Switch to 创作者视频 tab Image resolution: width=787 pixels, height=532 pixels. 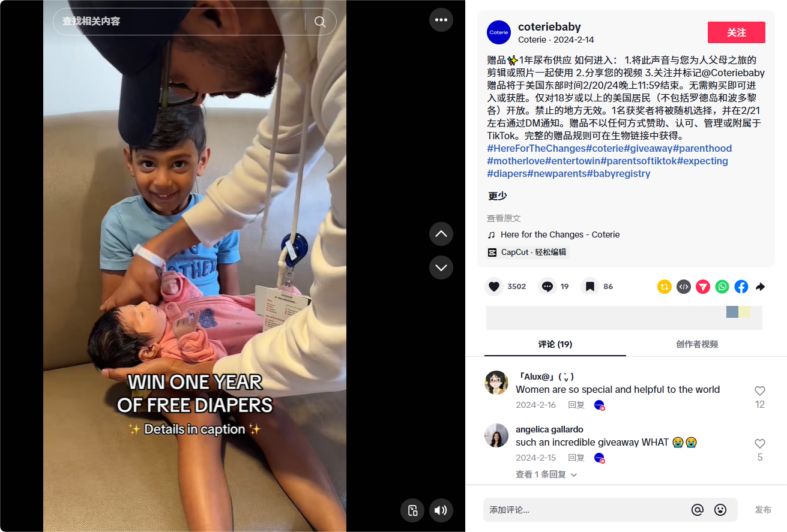coord(697,344)
